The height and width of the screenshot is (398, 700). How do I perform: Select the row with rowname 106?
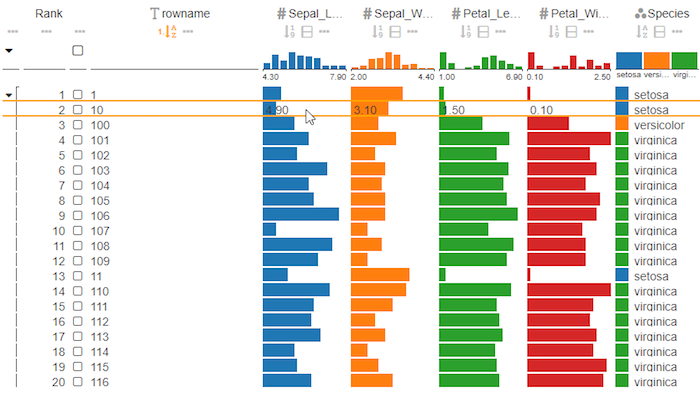(350, 216)
